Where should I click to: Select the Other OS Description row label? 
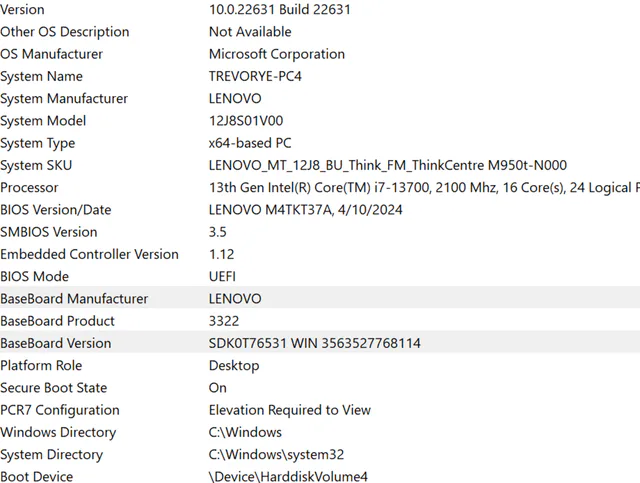click(64, 32)
